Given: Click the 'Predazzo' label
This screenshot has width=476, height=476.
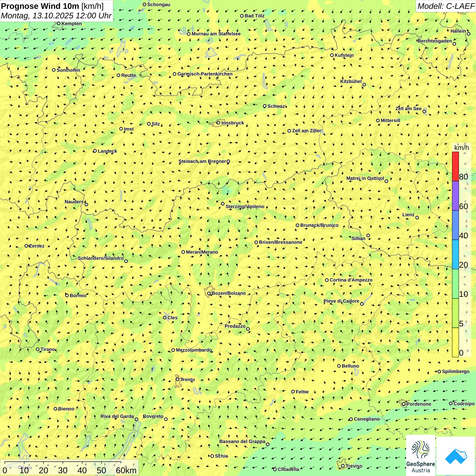Looking at the screenshot, I should [235, 326].
